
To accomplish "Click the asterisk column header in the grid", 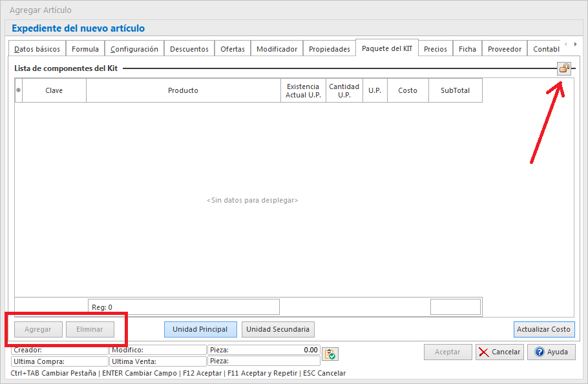I will (x=18, y=90).
